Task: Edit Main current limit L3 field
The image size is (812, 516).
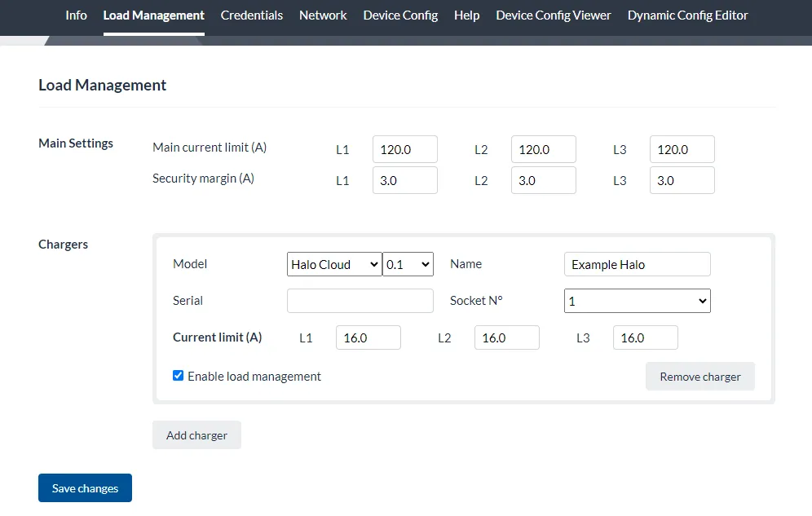Action: pos(682,149)
